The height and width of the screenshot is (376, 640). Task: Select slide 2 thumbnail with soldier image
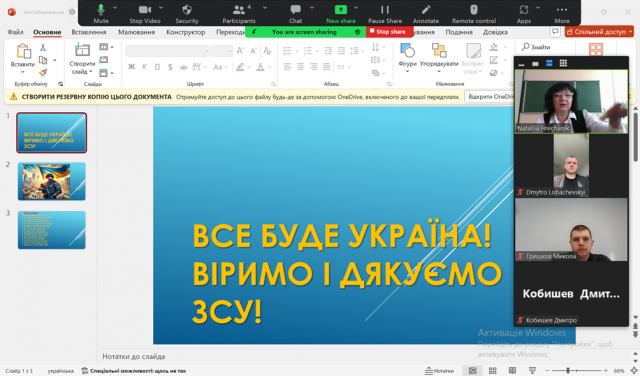(52, 181)
